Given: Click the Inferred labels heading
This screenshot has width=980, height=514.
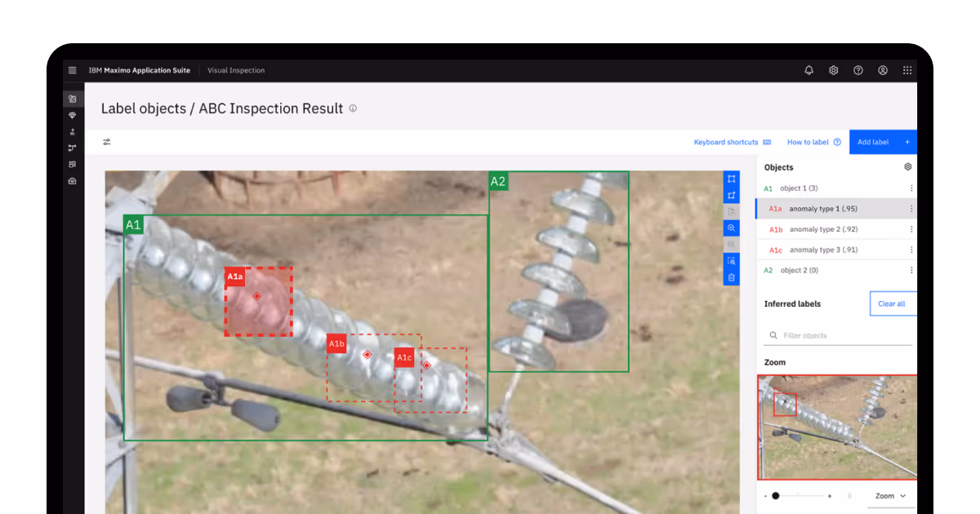Looking at the screenshot, I should pos(792,304).
